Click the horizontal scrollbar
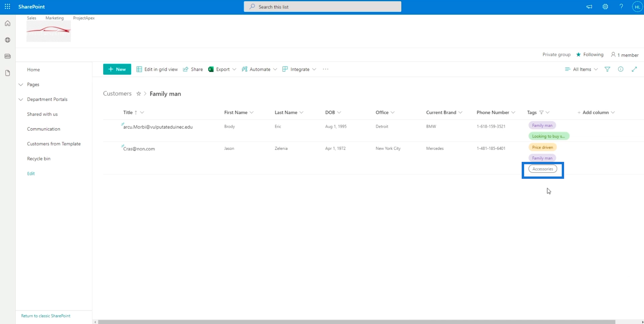 coord(357,322)
